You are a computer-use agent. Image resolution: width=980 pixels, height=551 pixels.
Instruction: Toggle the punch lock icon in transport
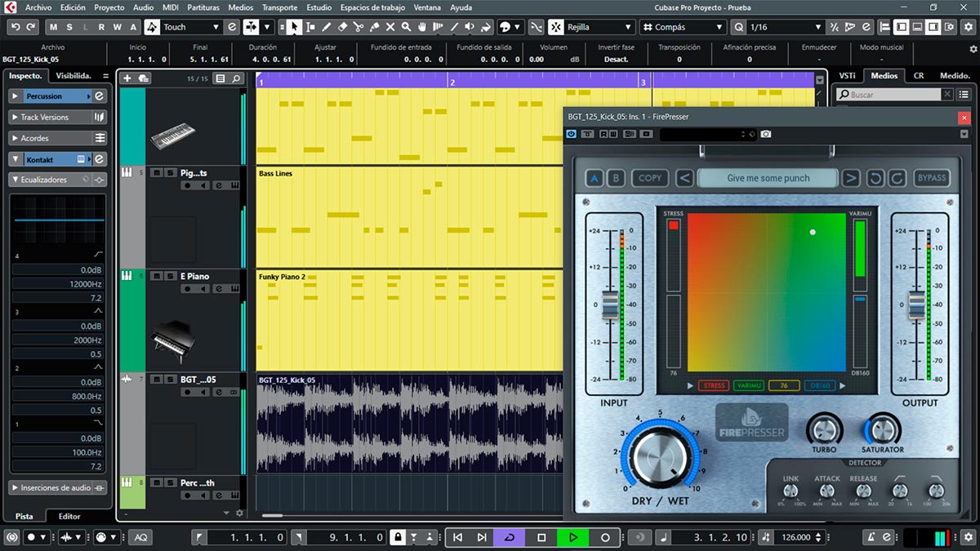click(398, 537)
